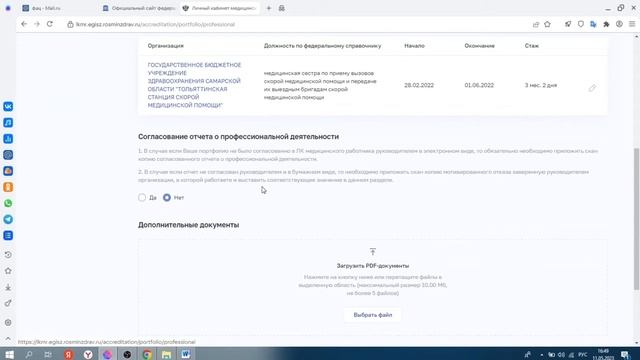This screenshot has height=360, width=640.
Task: Click the 'Организация' column header
Action: point(165,46)
